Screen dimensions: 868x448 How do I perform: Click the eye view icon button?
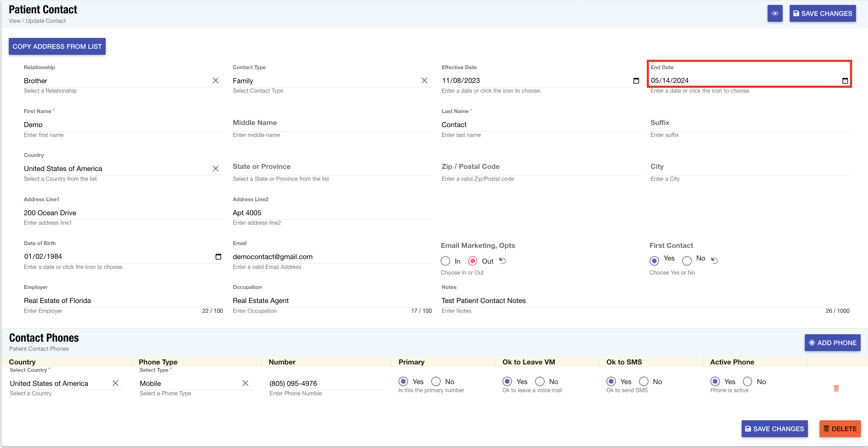pyautogui.click(x=775, y=13)
